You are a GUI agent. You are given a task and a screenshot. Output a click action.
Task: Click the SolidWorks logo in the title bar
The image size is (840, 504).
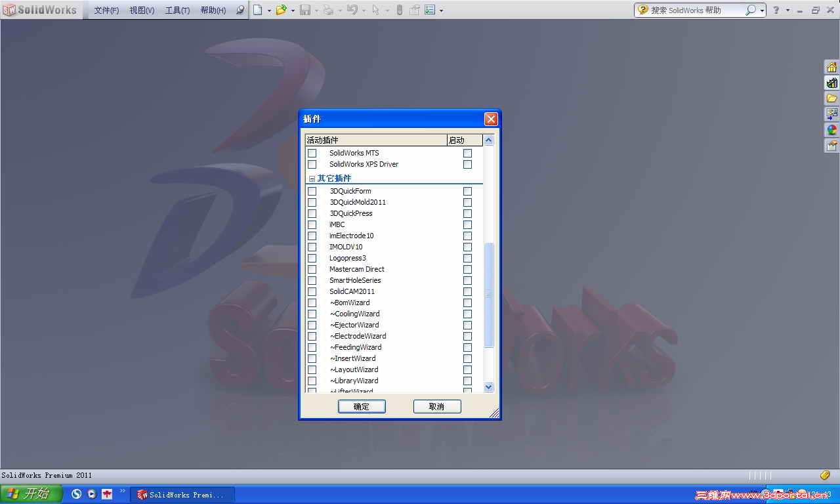(40, 10)
